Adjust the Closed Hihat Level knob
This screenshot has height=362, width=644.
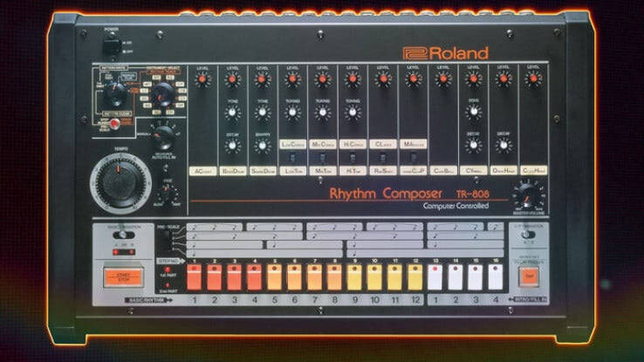point(533,78)
